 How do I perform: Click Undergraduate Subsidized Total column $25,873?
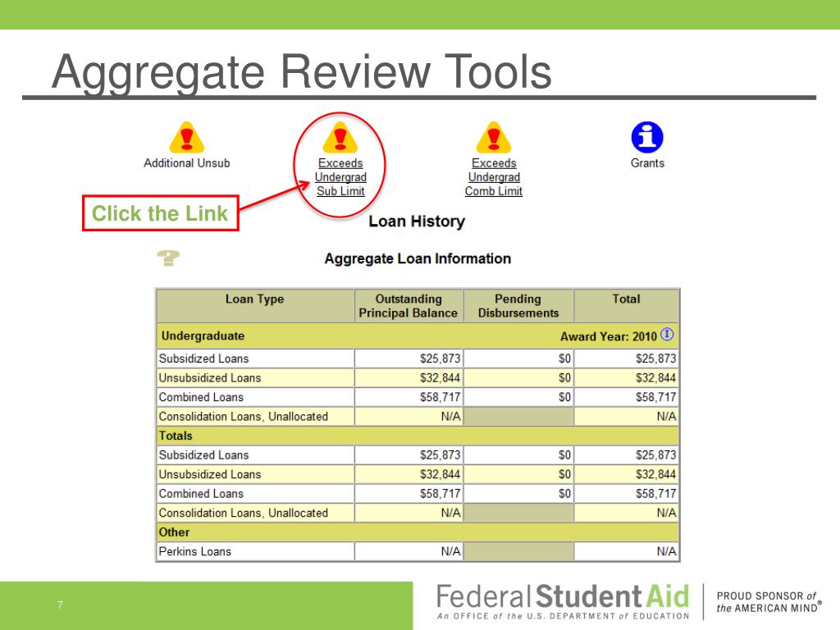[x=655, y=358]
